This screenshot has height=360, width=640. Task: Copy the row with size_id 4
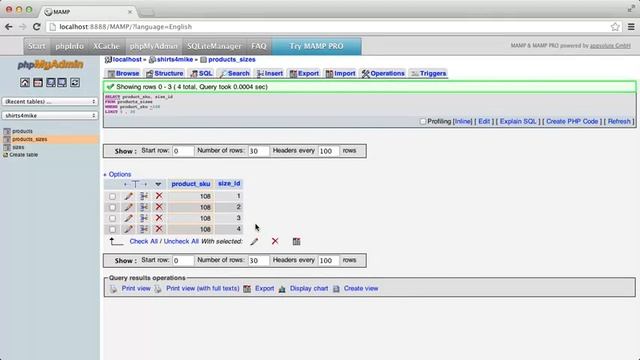tap(144, 229)
